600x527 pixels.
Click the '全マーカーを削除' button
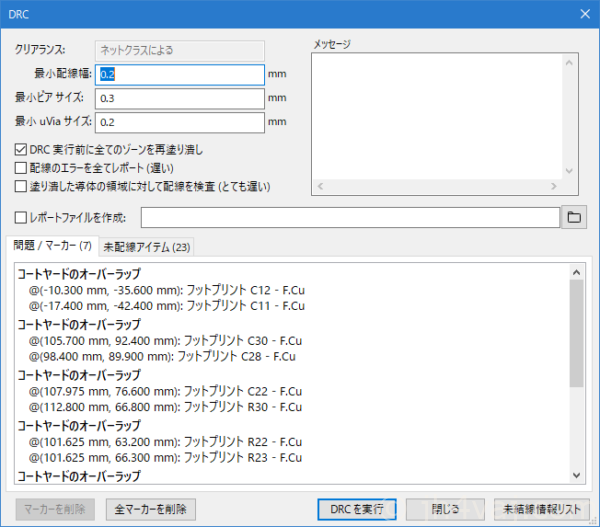(150, 508)
